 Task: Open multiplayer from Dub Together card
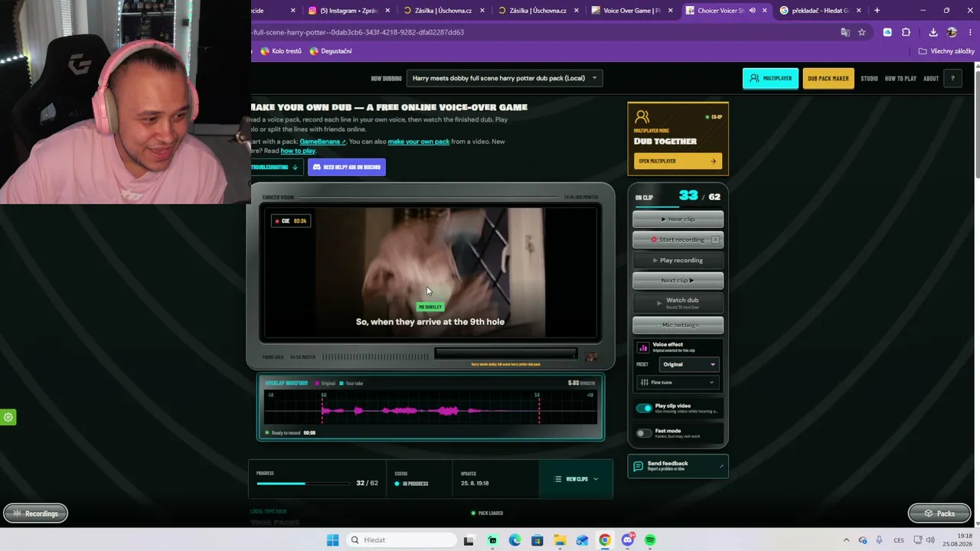678,161
